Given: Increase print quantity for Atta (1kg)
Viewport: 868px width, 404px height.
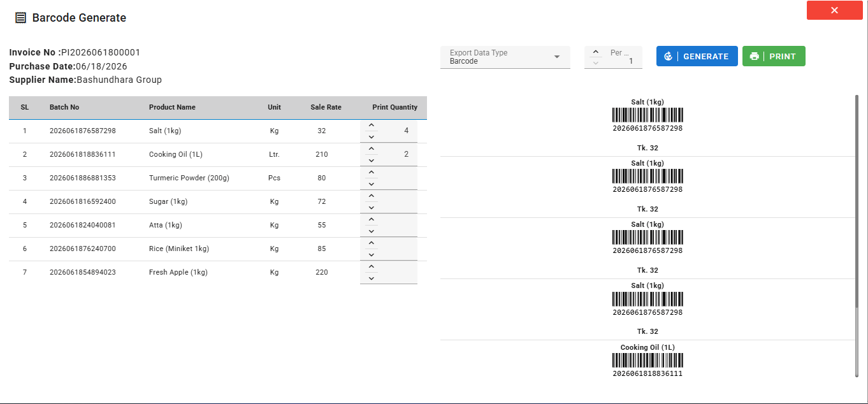Looking at the screenshot, I should pos(371,220).
